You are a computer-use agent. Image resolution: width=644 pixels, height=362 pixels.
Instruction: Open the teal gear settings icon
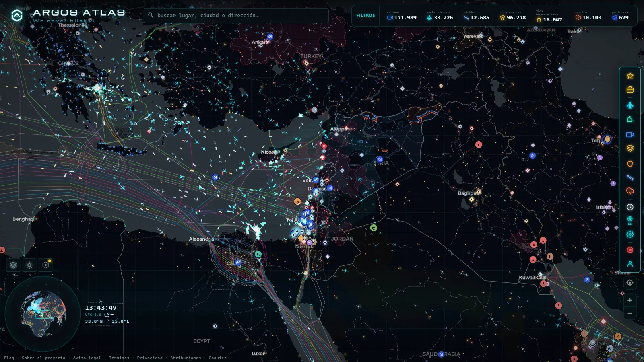(x=630, y=234)
